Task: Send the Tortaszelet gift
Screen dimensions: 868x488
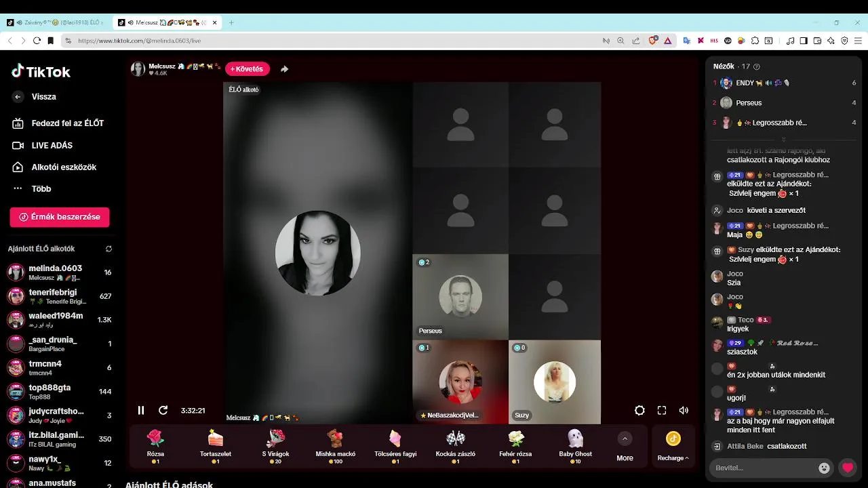Action: [x=216, y=446]
